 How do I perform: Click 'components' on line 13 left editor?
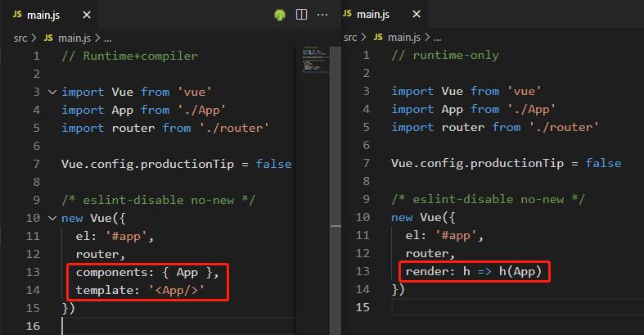tap(112, 272)
